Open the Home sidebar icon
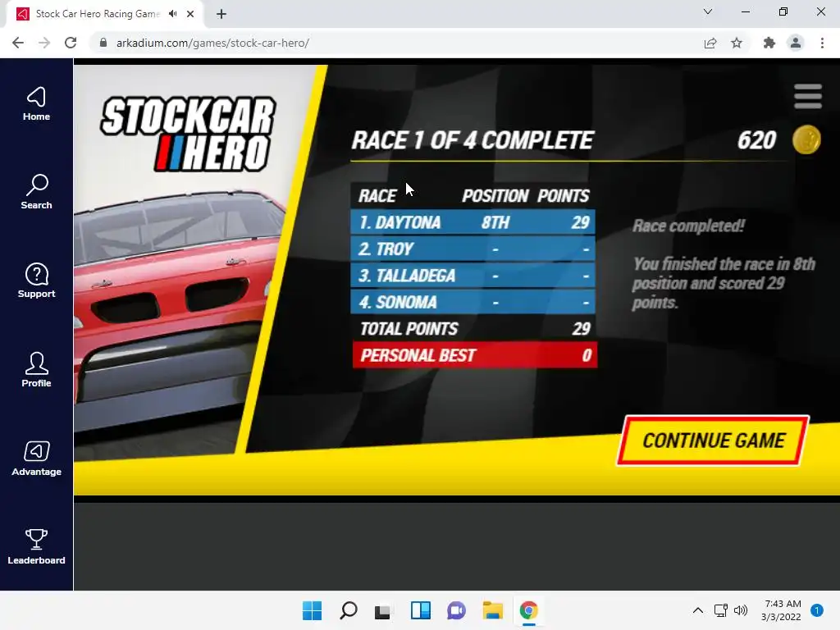This screenshot has width=840, height=630. click(x=36, y=104)
